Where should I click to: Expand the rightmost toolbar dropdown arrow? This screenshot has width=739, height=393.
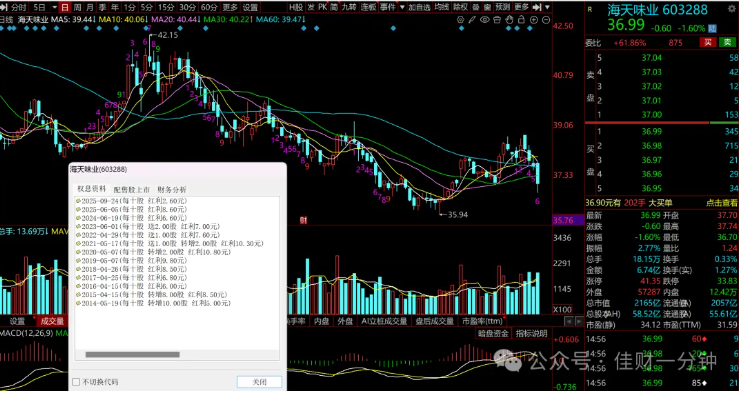[x=547, y=8]
